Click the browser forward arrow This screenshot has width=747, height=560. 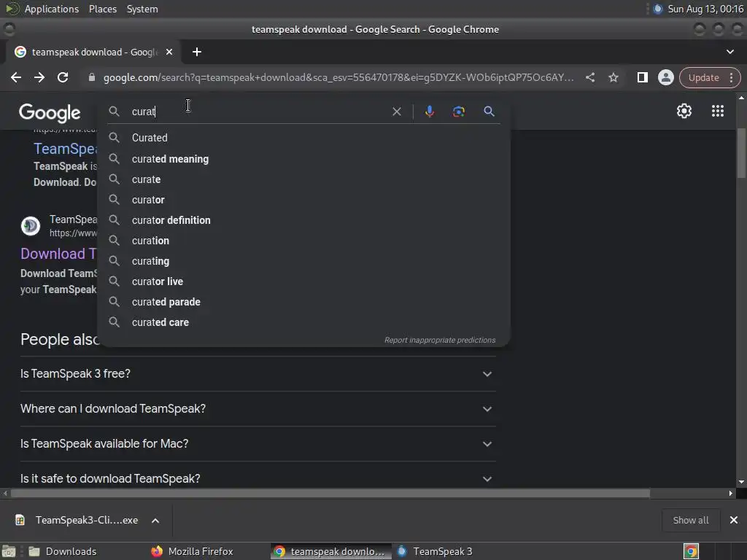tap(39, 77)
